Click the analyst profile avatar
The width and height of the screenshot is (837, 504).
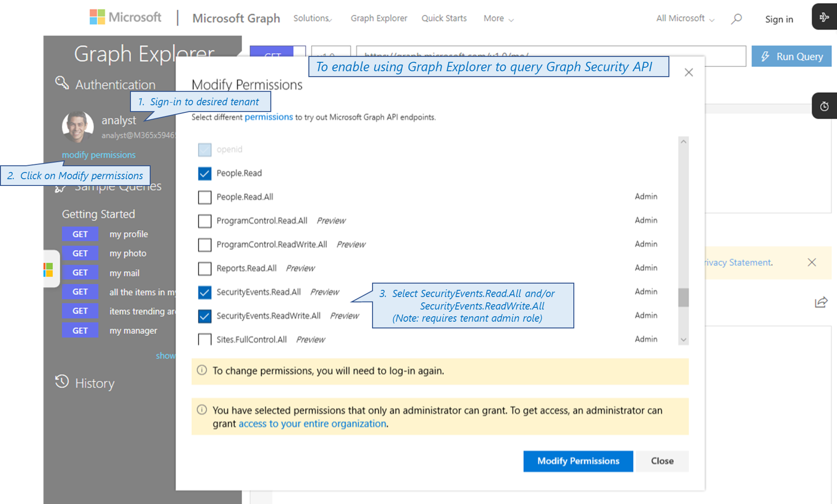(x=78, y=127)
